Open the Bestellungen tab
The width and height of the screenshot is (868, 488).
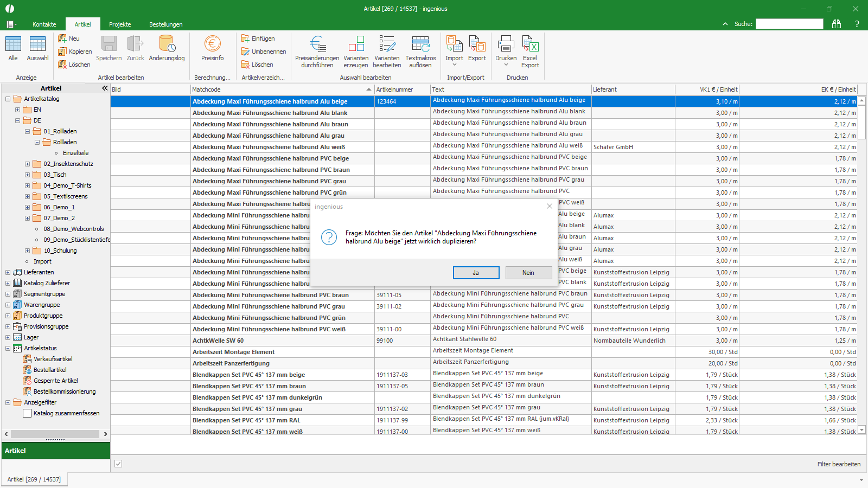pyautogui.click(x=166, y=24)
